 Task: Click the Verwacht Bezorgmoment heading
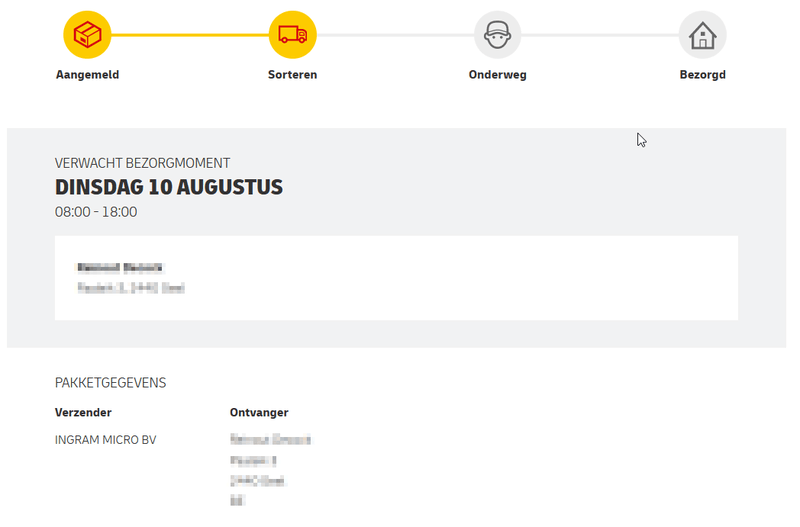click(142, 163)
